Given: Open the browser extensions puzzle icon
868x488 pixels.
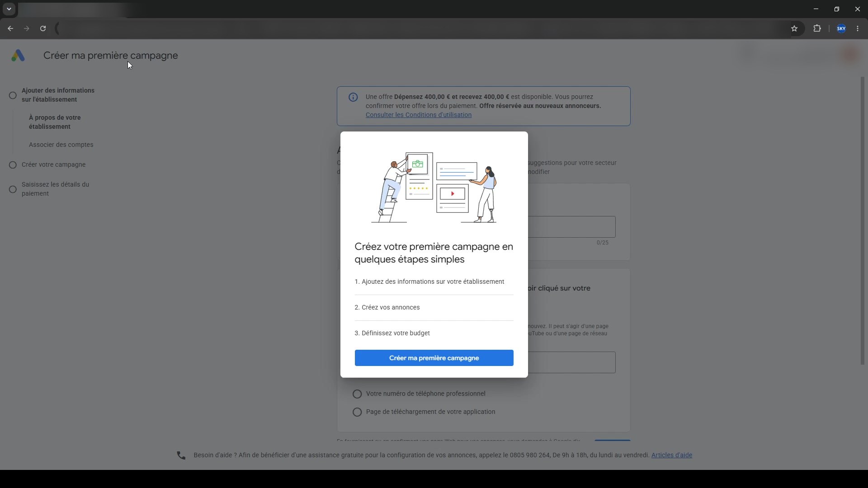Looking at the screenshot, I should pos(817,28).
